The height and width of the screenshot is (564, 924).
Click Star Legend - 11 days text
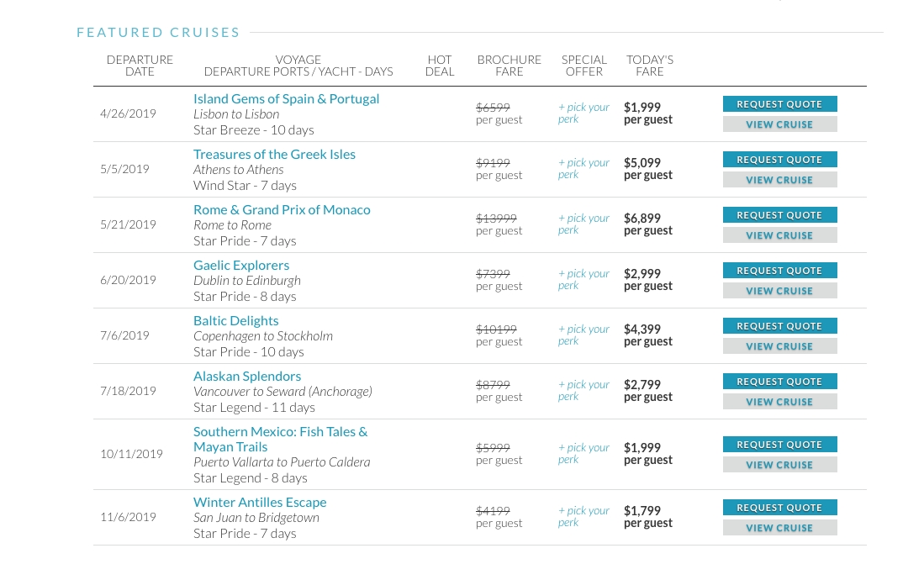point(254,407)
